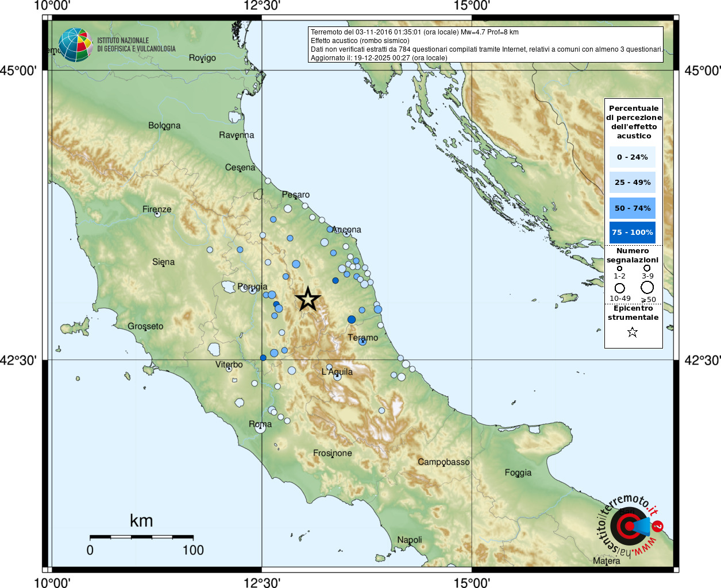Image resolution: width=721 pixels, height=588 pixels.
Task: Click the Foggia city label
Action: click(x=518, y=473)
